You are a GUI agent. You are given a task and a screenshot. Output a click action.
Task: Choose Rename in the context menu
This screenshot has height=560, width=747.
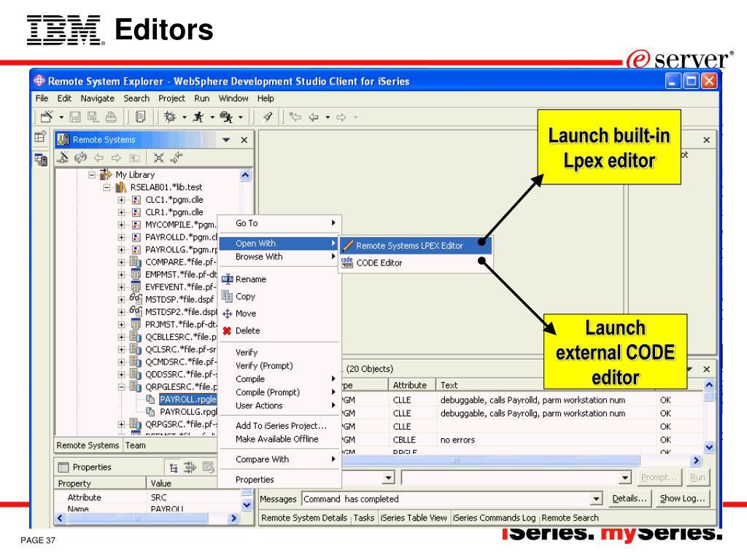279,279
